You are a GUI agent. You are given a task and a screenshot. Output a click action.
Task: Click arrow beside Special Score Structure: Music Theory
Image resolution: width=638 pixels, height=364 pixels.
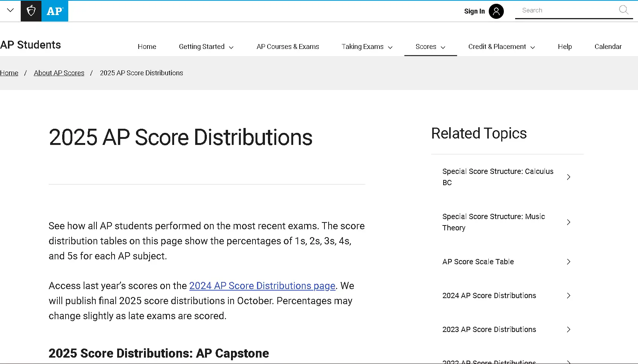(568, 222)
